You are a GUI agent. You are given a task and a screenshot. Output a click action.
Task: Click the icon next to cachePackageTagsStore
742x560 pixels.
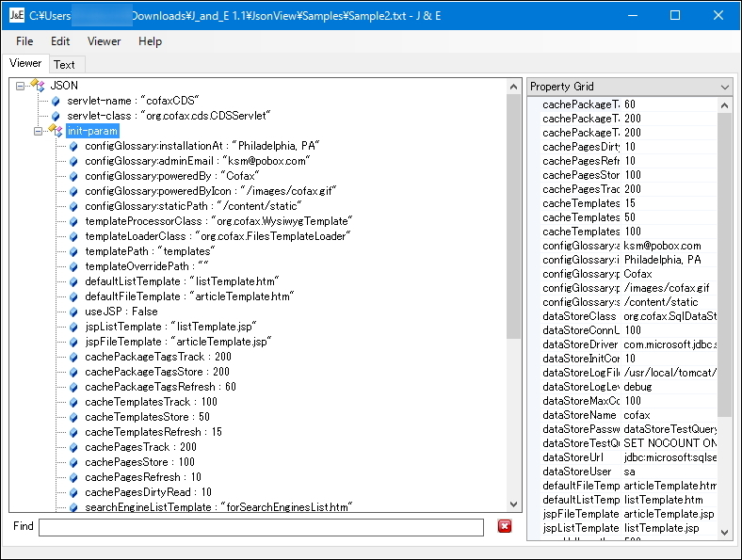[73, 372]
